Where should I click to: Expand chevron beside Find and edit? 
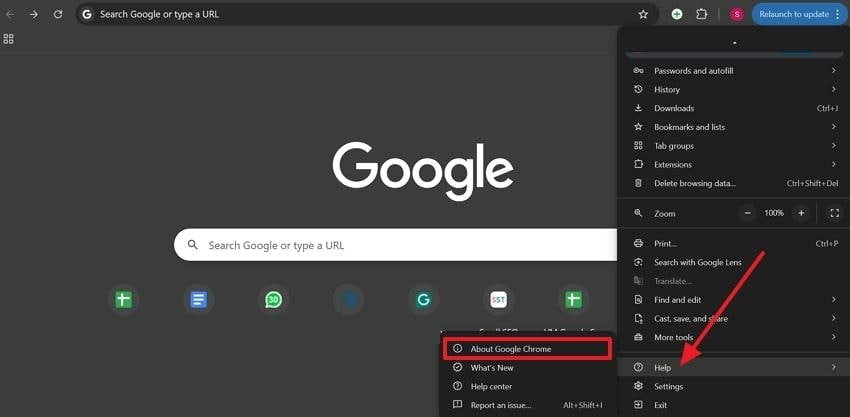click(833, 300)
